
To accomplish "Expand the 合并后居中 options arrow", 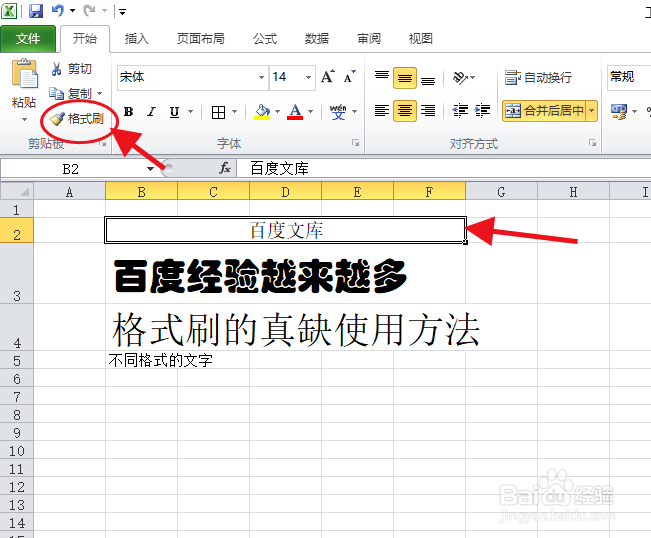I will click(x=592, y=111).
